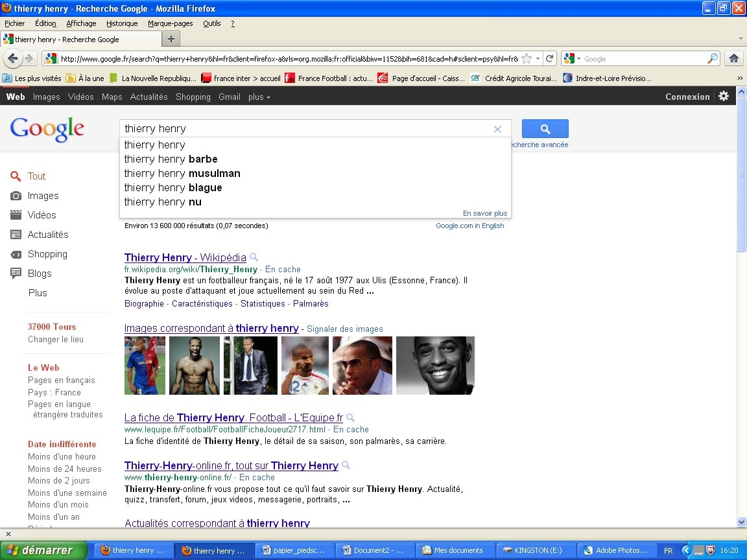747x560 pixels.
Task: Open the Thierry Henry Wikipédia link
Action: pyautogui.click(x=185, y=257)
